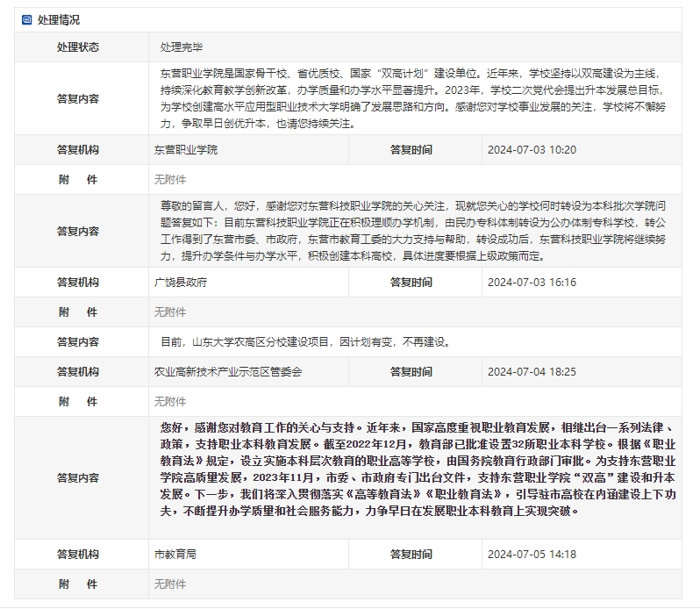Click the 答复内容 label beside the 山东大学 reply
Screen dimensions: 700x609
click(78, 342)
